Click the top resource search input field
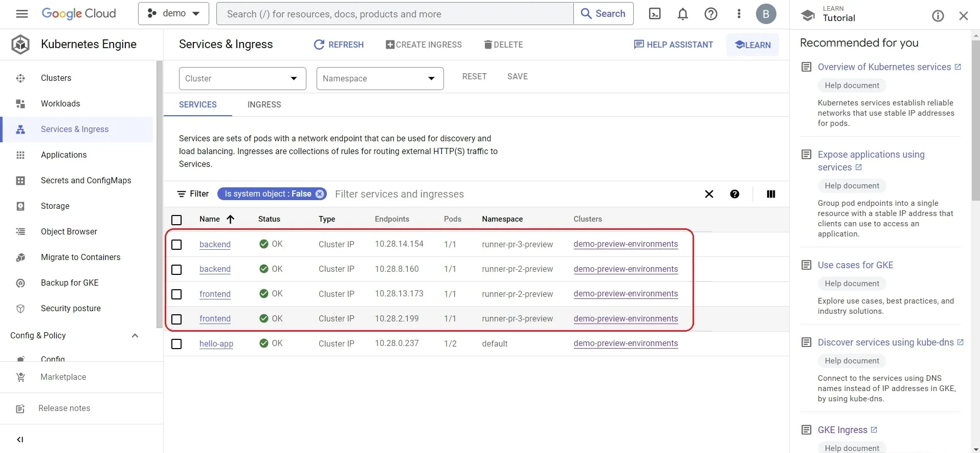 [395, 14]
